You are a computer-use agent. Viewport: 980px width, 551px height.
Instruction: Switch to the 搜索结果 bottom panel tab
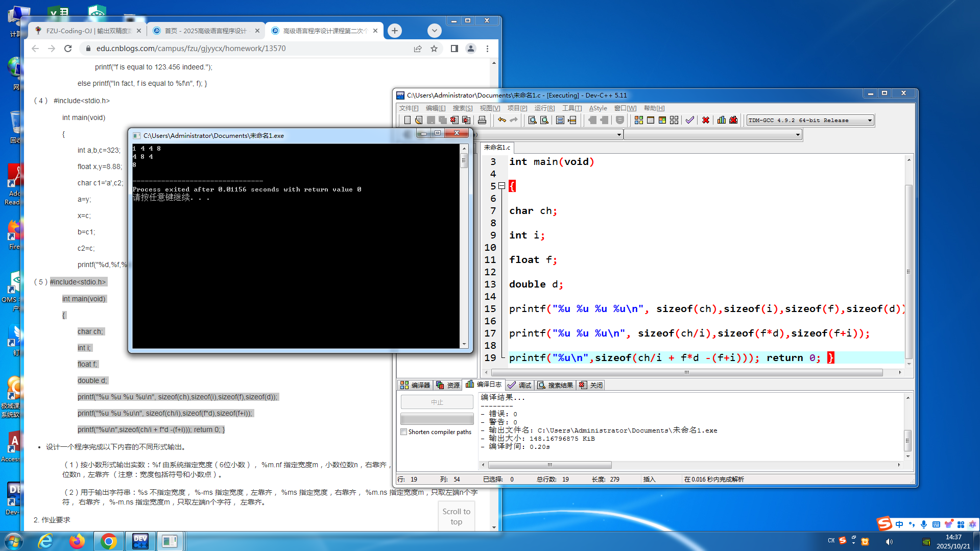point(555,385)
